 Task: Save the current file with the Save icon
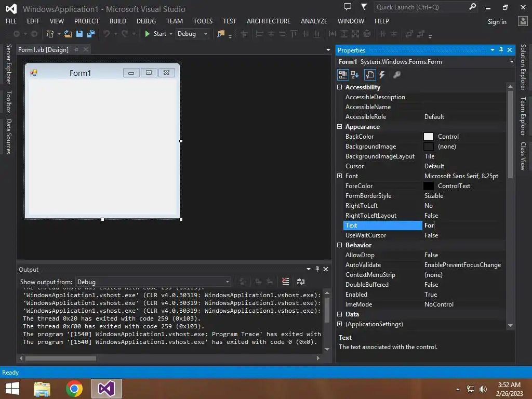(79, 34)
